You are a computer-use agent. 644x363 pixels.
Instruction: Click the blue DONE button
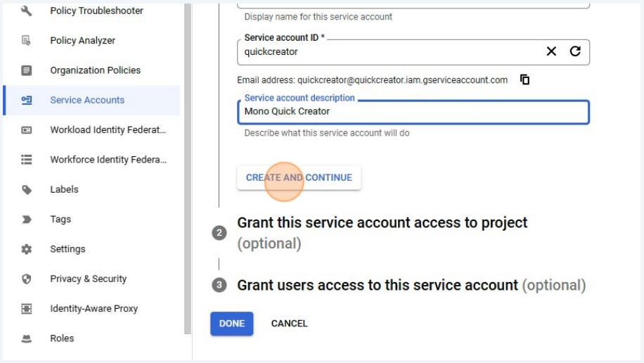click(x=231, y=324)
